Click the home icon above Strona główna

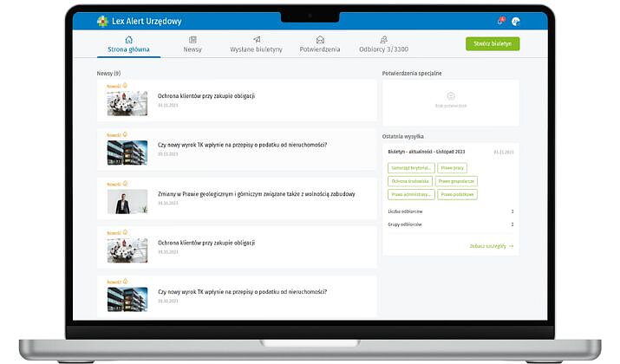point(128,40)
